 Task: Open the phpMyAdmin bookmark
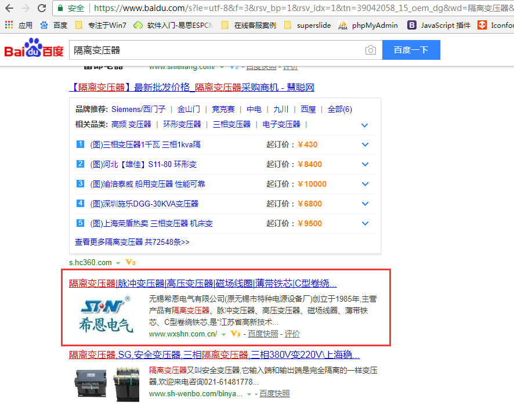click(368, 25)
